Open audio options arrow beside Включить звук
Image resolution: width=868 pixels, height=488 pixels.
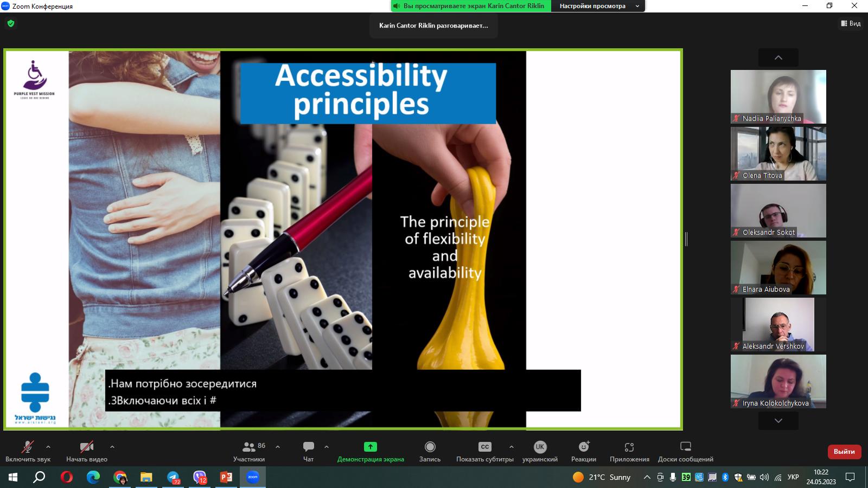coord(48,447)
